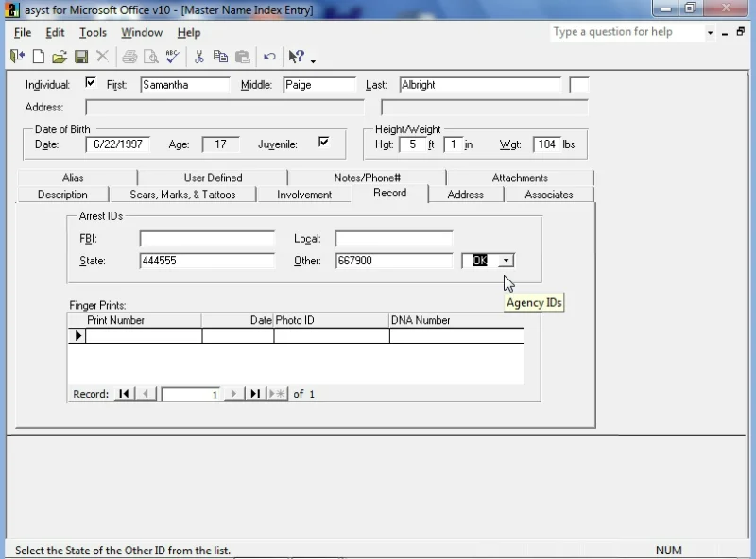Screen dimensions: 756x559
Task: Click the Last name field
Action: pos(480,85)
